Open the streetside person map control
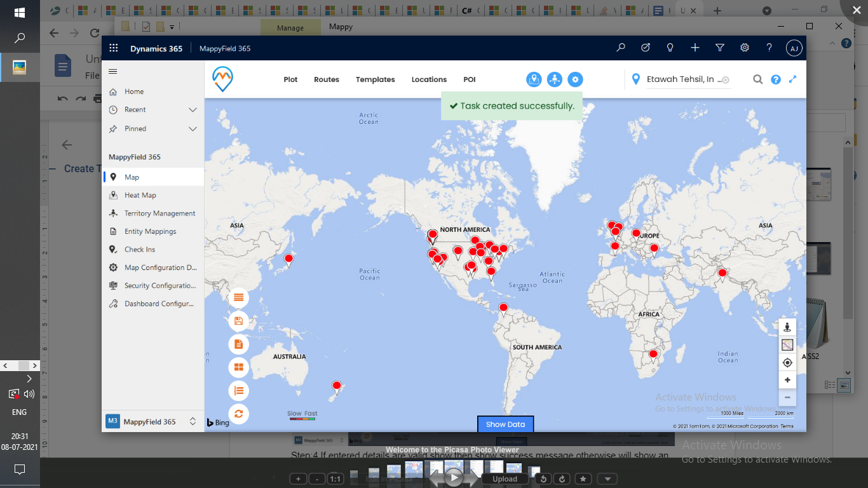The height and width of the screenshot is (488, 868). click(x=787, y=327)
